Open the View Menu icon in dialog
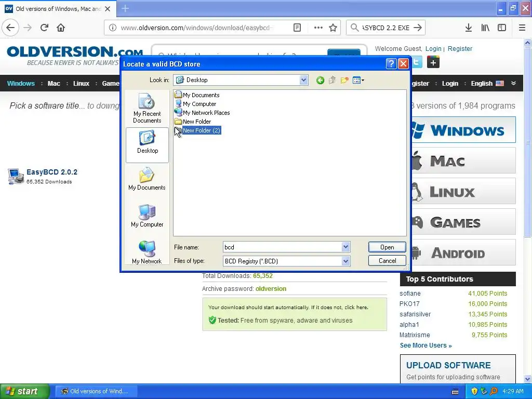532x399 pixels. coord(358,81)
